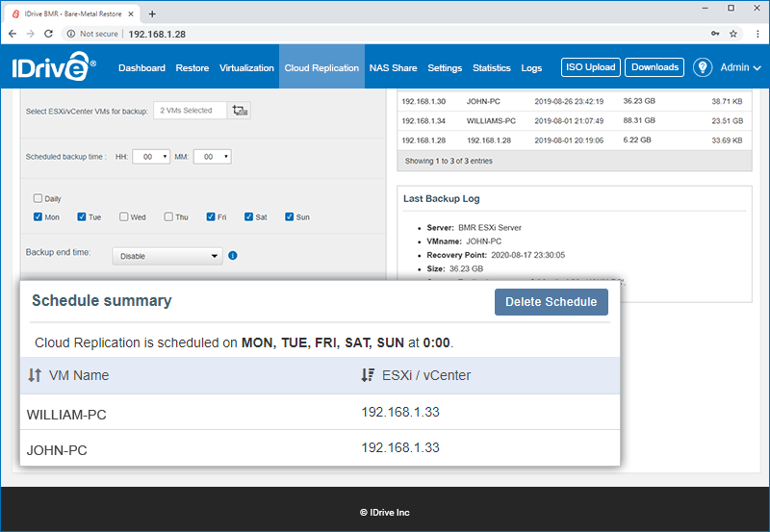Click the help lightbulb icon in header
The image size is (770, 532).
pyautogui.click(x=703, y=67)
